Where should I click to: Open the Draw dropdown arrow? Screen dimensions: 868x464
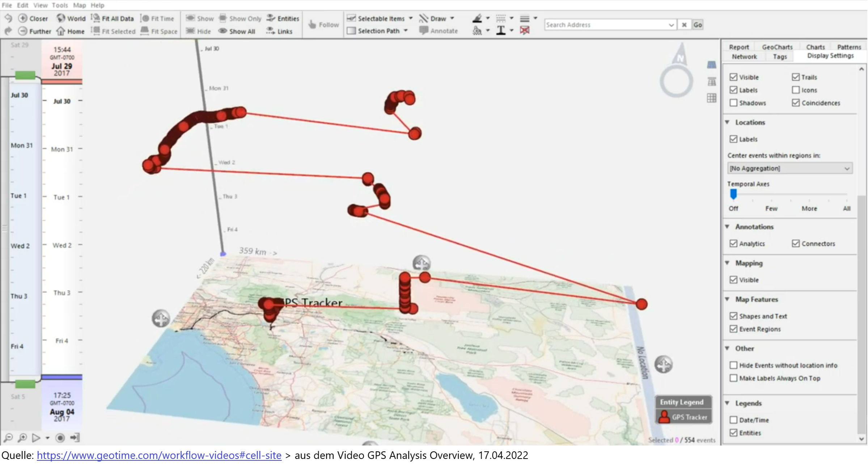[452, 18]
